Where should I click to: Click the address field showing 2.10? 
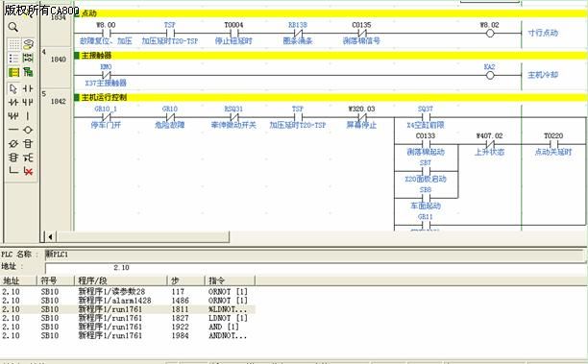click(314, 268)
